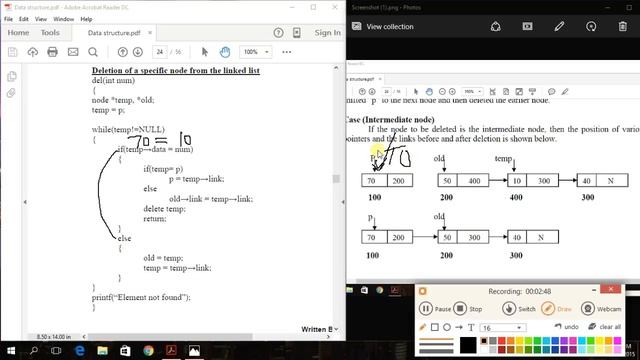This screenshot has width=640, height=360.
Task: Delete the image with Photos trash icon
Action: coord(622,27)
